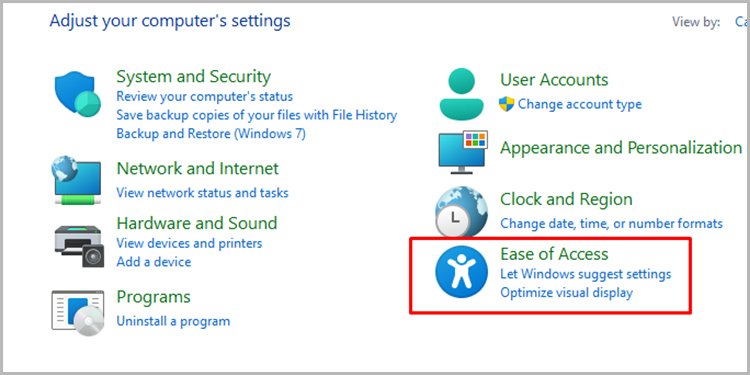This screenshot has height=375, width=750.
Task: Click the System and Security shield icon
Action: (x=77, y=94)
